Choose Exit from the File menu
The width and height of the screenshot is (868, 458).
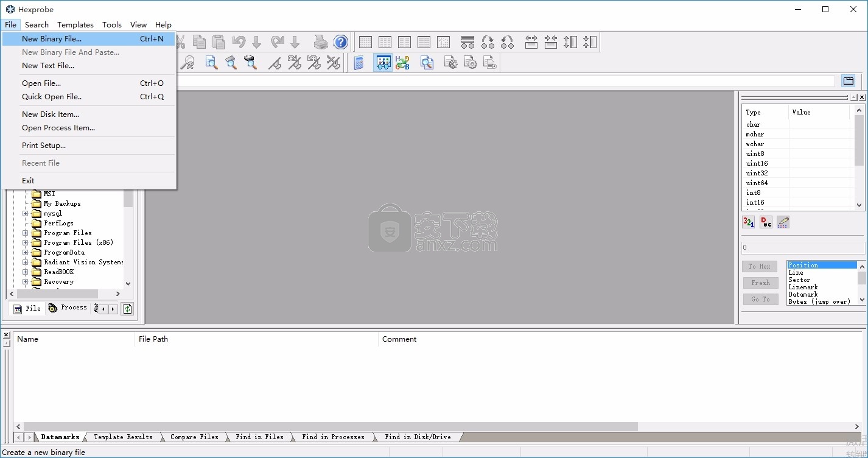click(x=89, y=181)
